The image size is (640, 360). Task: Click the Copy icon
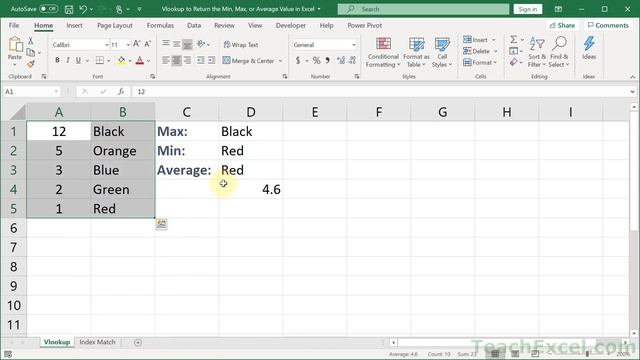point(31,52)
